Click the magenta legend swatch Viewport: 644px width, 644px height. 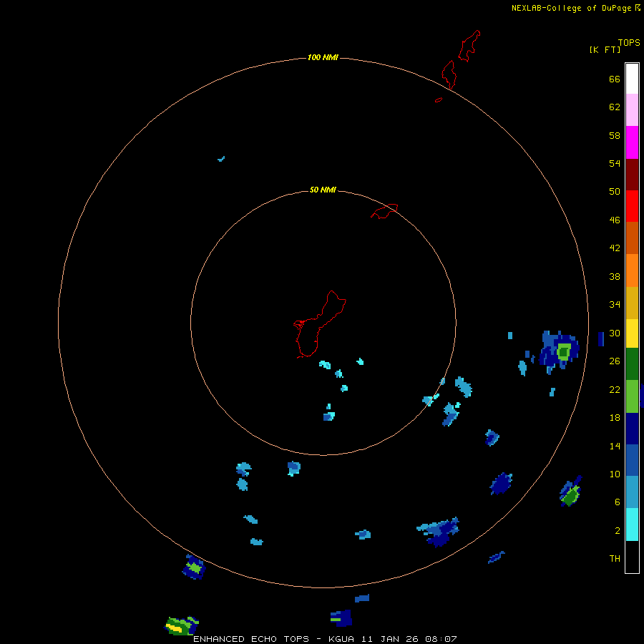[x=632, y=142]
